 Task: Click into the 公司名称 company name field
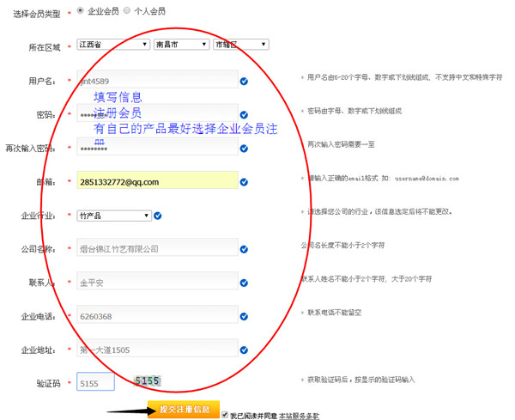click(156, 249)
